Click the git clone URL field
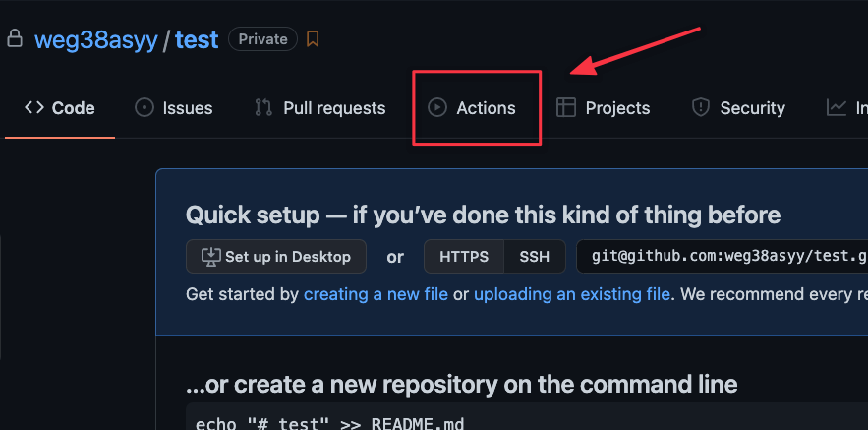The height and width of the screenshot is (430, 868). (727, 257)
